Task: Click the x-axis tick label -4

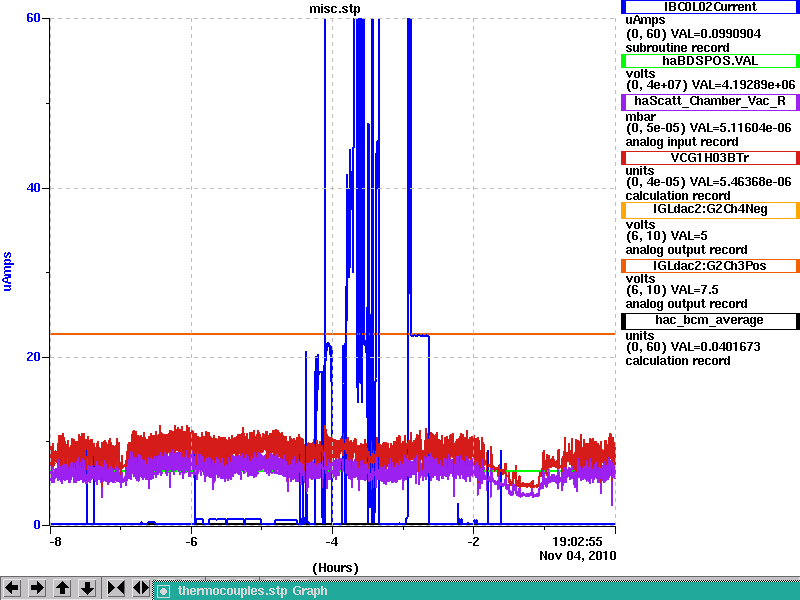Action: pos(332,541)
